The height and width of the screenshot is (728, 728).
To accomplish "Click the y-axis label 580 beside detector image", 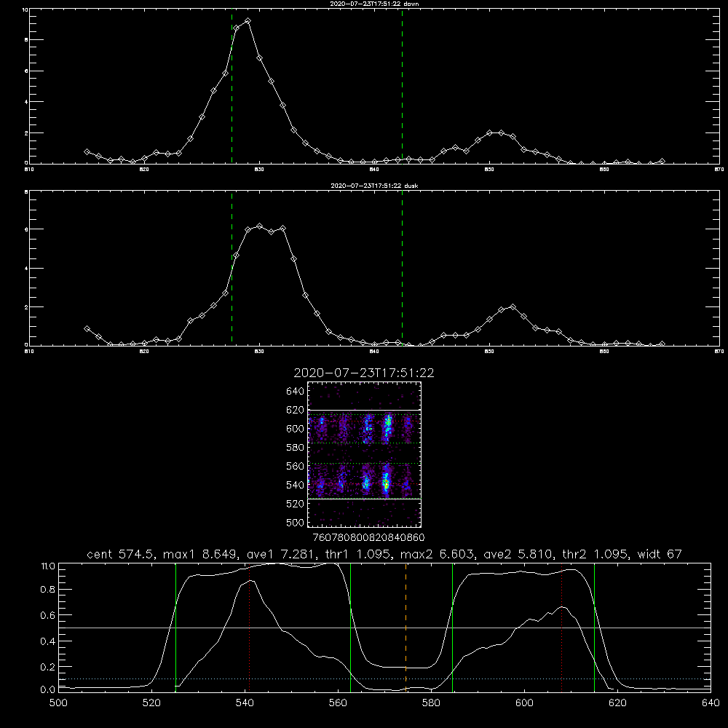I will [x=295, y=447].
